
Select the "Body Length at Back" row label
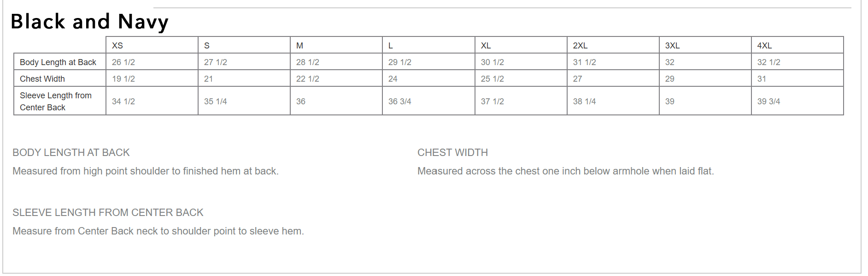point(58,62)
